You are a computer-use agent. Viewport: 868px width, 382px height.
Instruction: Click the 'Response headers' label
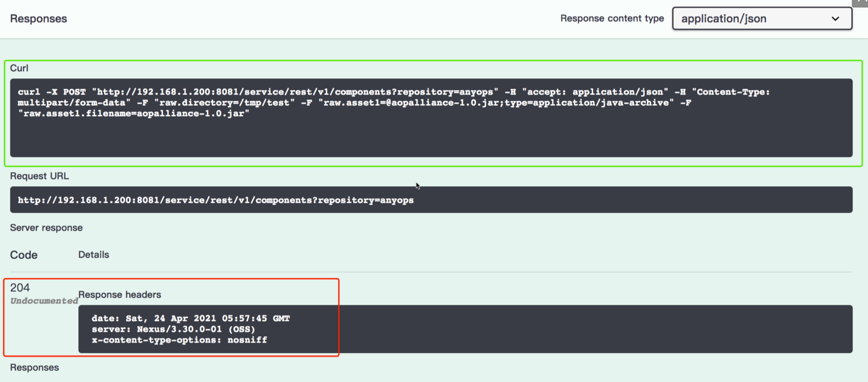(120, 295)
